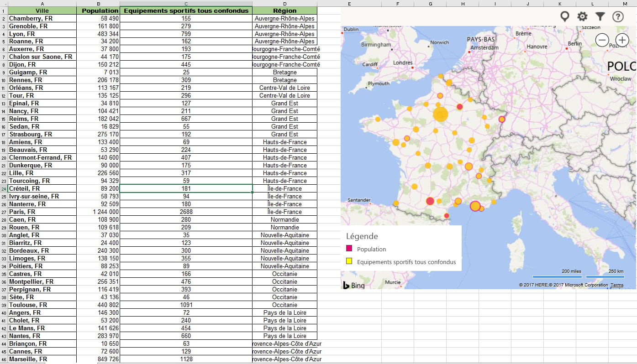Open the Terms link on the map
Viewport: 637px width, 364px height.
click(616, 285)
